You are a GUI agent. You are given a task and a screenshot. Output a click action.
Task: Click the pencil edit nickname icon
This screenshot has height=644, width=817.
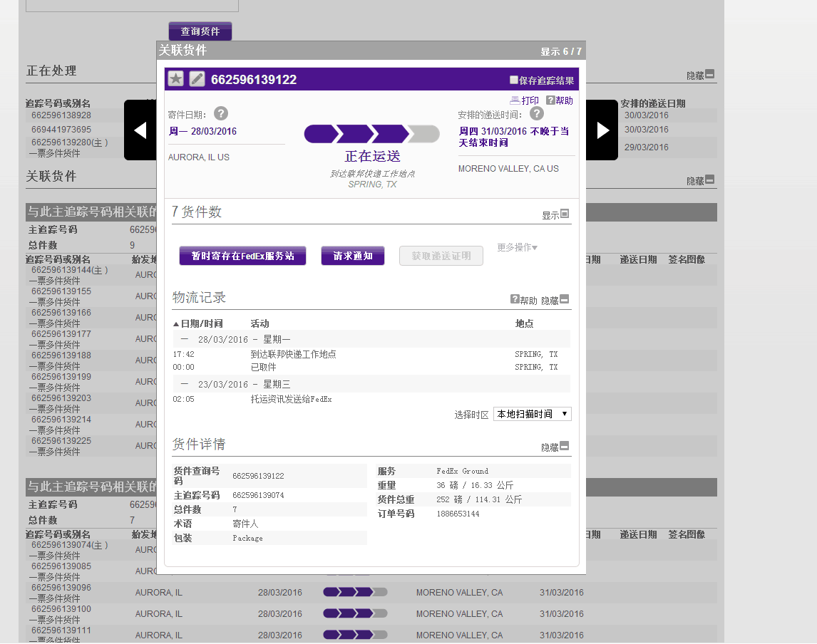(x=197, y=78)
